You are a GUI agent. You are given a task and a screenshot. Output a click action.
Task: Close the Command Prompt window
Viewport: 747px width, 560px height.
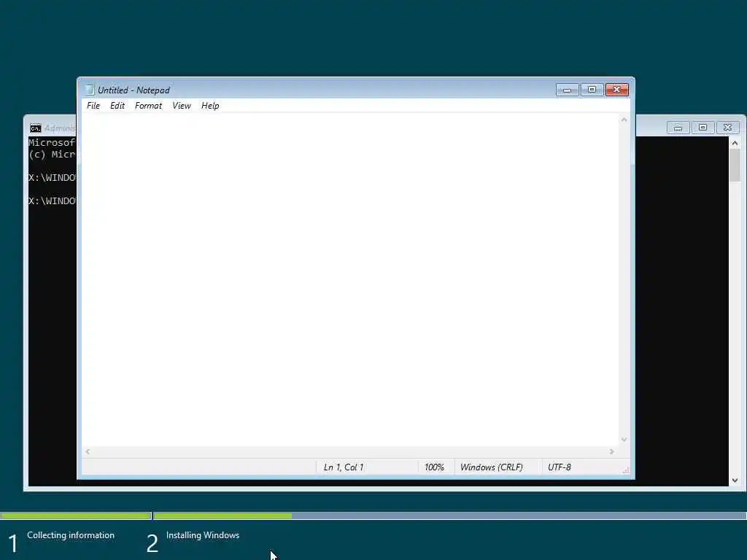pyautogui.click(x=727, y=128)
